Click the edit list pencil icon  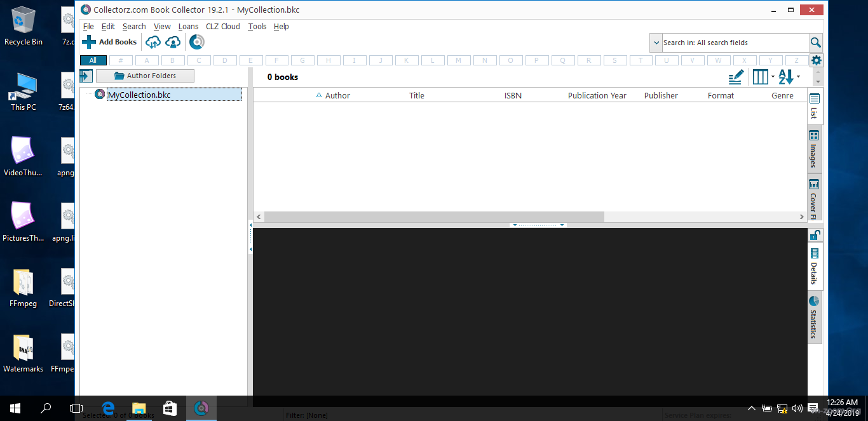(x=736, y=77)
